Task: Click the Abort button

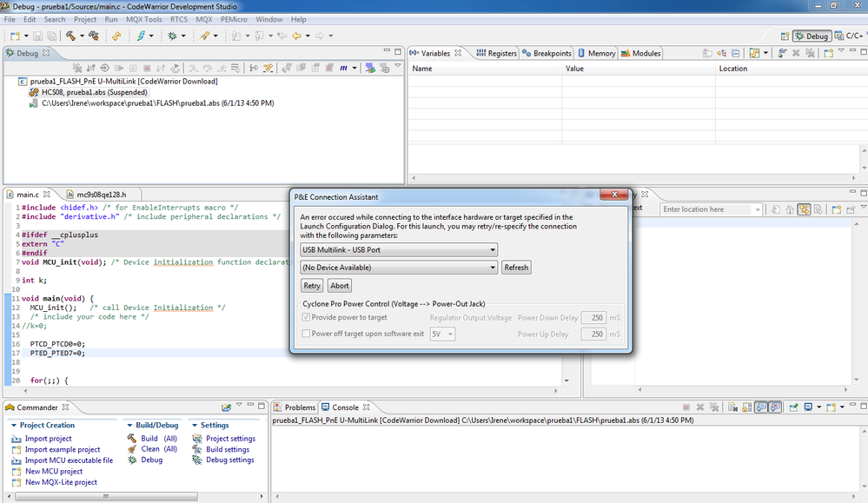Action: (x=340, y=286)
